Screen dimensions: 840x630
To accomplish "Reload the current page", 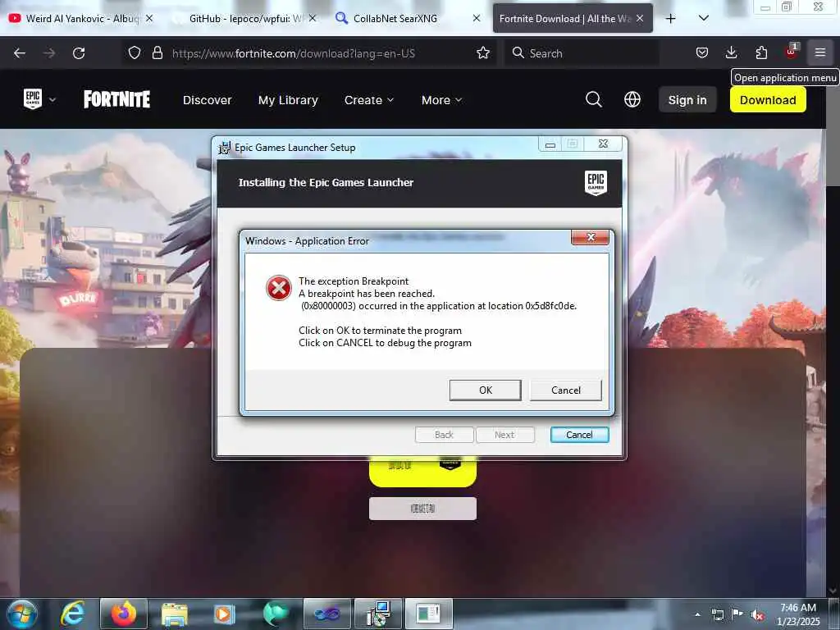I will pyautogui.click(x=79, y=53).
